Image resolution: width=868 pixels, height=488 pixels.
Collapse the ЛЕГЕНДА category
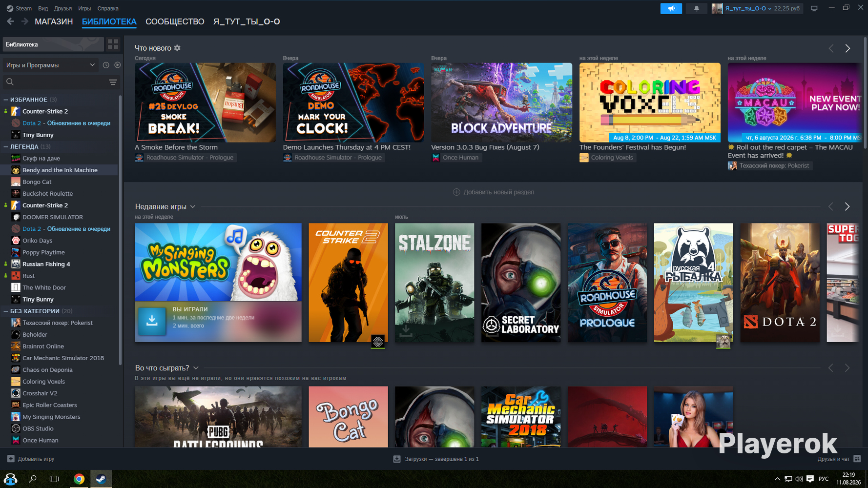[x=6, y=146]
